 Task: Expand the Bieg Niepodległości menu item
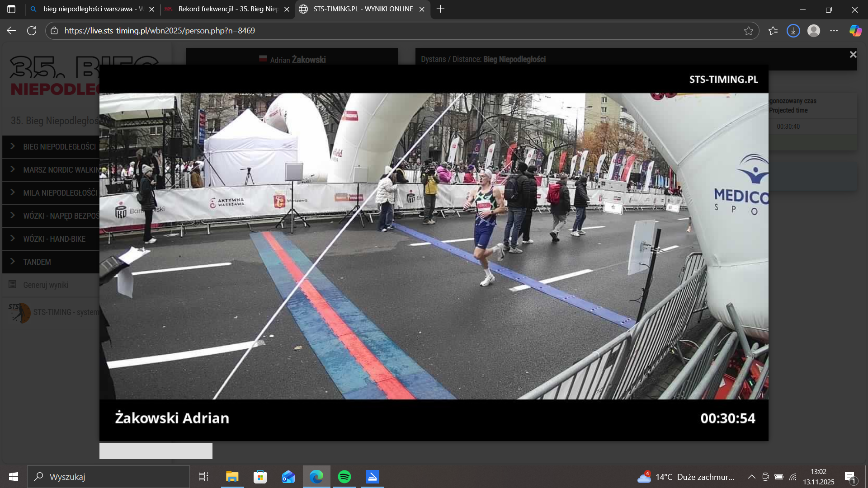pyautogui.click(x=59, y=147)
